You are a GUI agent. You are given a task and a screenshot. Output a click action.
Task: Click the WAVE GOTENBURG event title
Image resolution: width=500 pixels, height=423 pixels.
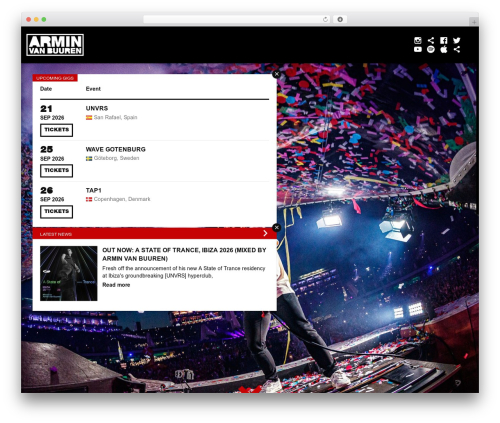pos(115,149)
